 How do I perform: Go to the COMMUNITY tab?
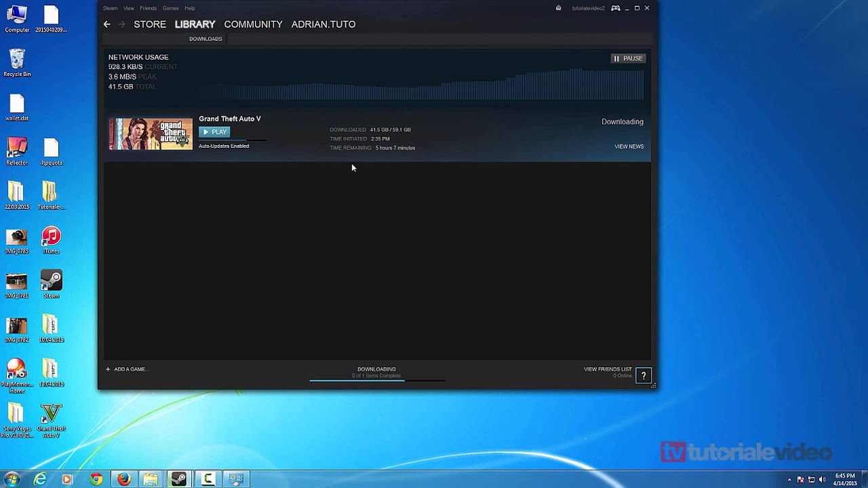(253, 24)
